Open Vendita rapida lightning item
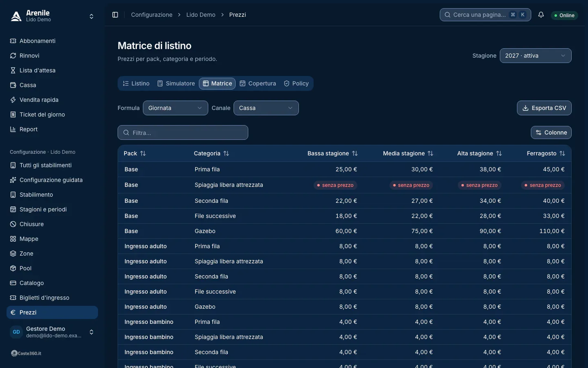 click(52, 100)
